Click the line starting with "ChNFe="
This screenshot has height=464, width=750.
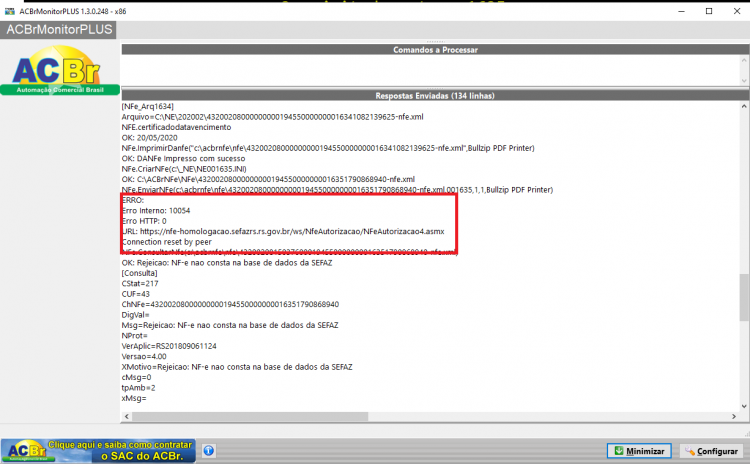tap(230, 304)
